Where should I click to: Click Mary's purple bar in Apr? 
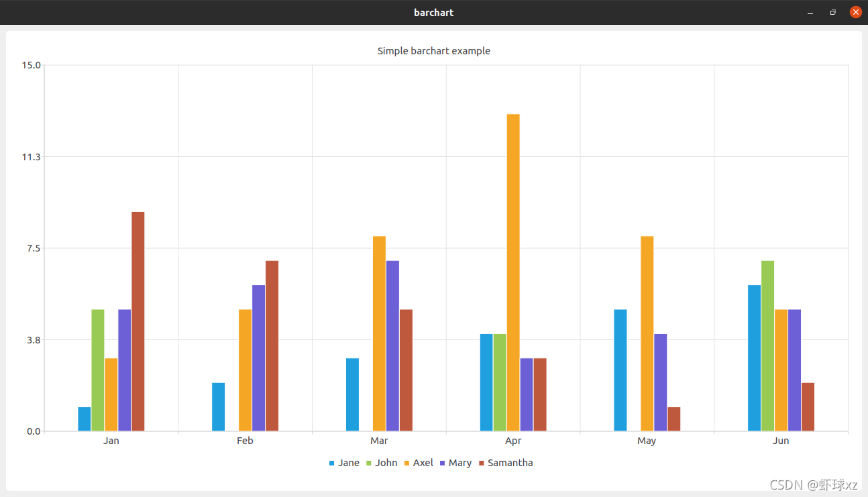pos(527,394)
